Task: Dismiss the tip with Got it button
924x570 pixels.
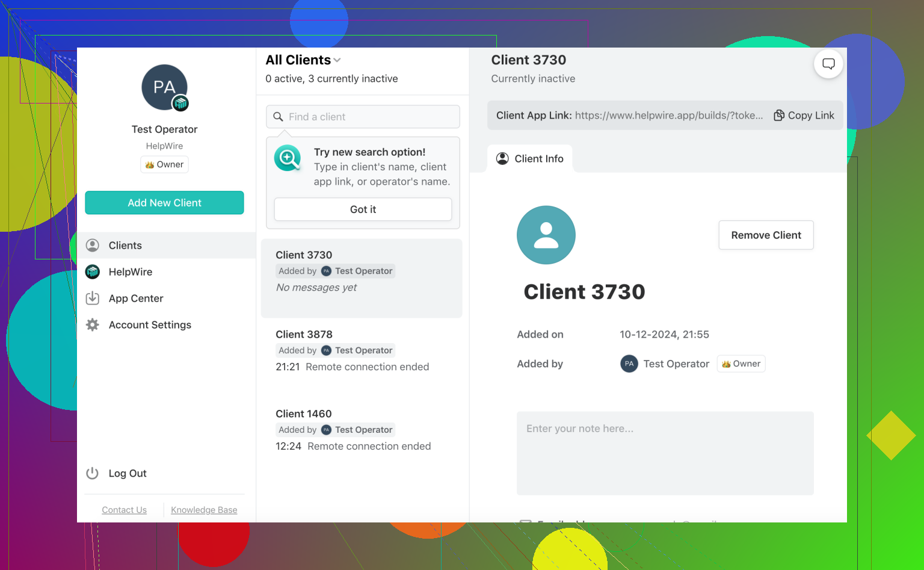Action: pyautogui.click(x=363, y=209)
